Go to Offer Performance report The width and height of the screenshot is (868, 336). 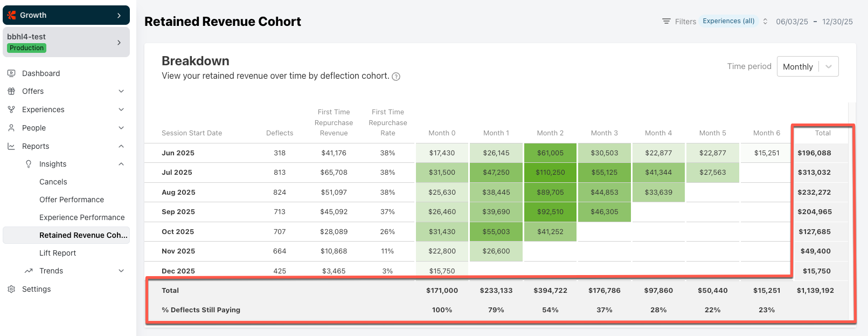click(x=72, y=200)
